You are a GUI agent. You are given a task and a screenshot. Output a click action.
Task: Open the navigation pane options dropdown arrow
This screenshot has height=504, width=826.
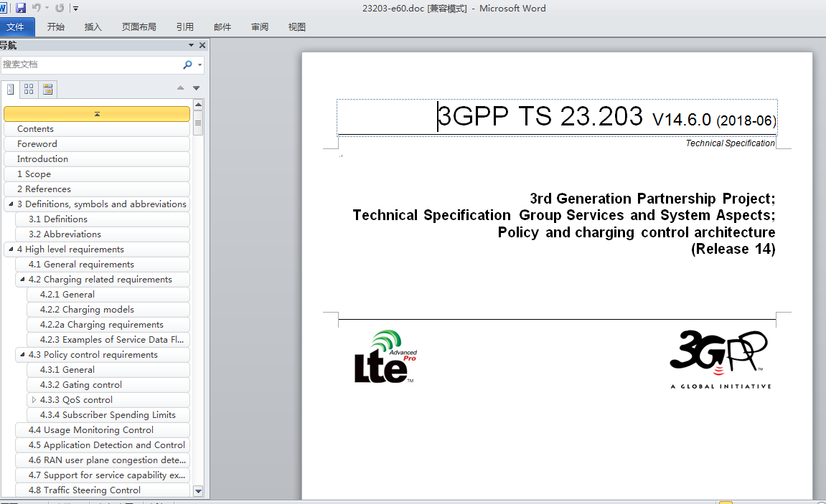[191, 45]
